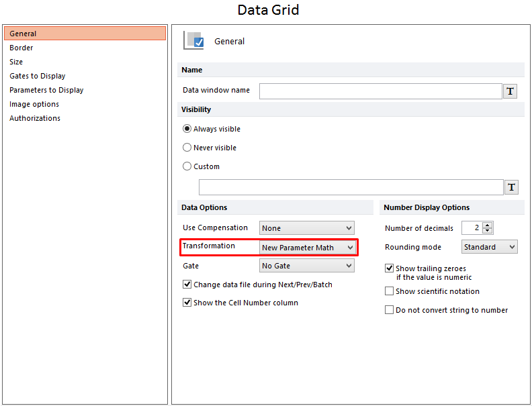The image size is (532, 406).
Task: Select the Always visible radio button
Action: 187,129
